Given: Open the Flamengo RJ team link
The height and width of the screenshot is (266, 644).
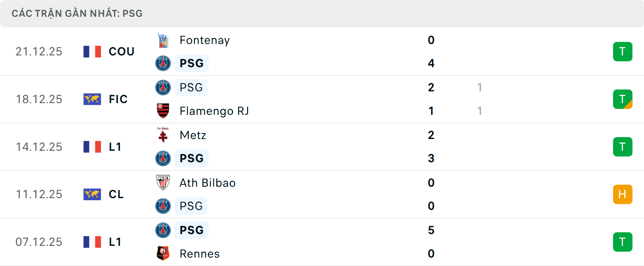Looking at the screenshot, I should click(x=214, y=111).
